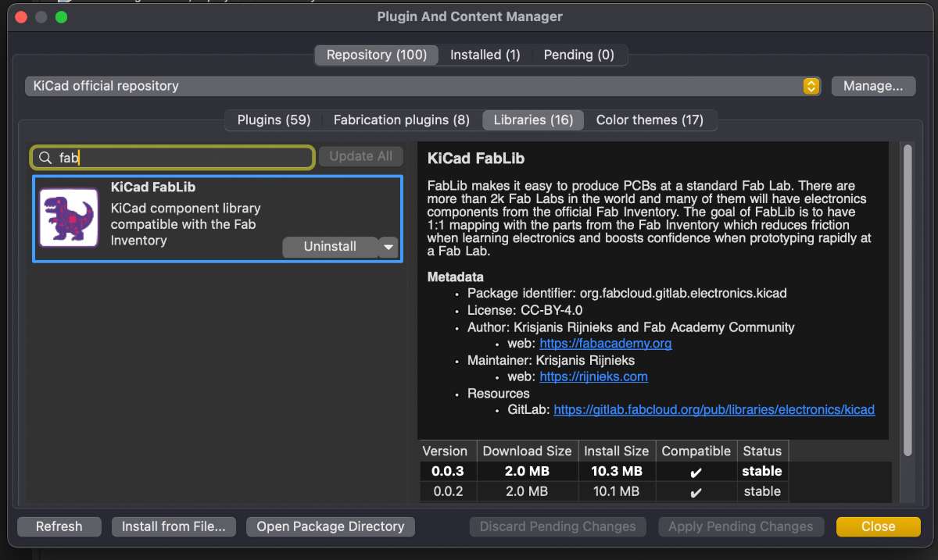Switch to the Installed (1) tab

485,55
